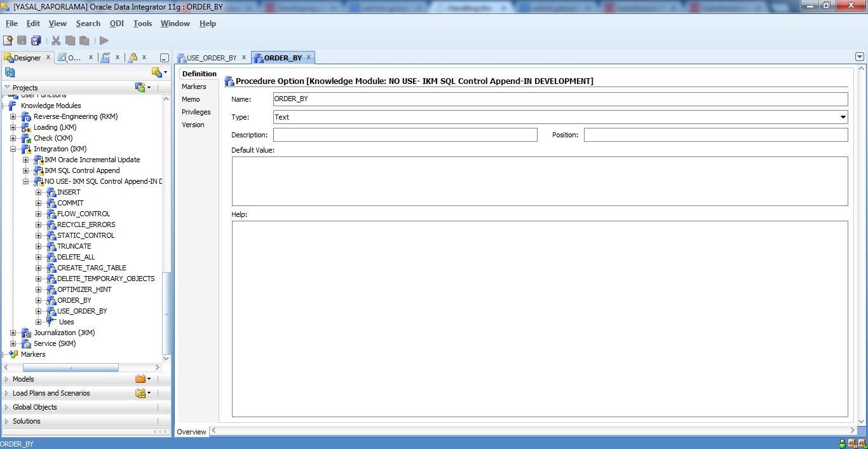
Task: Click the Run arrow icon in the toolbar
Action: [103, 39]
